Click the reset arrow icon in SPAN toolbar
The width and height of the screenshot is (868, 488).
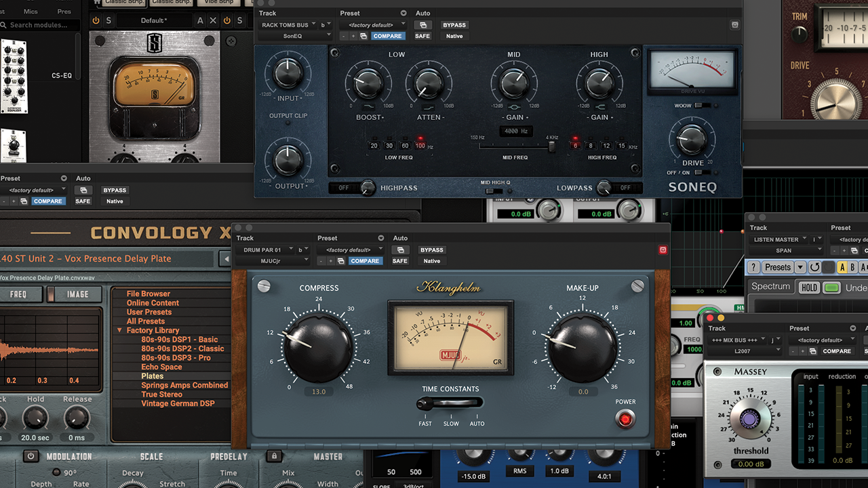[814, 267]
